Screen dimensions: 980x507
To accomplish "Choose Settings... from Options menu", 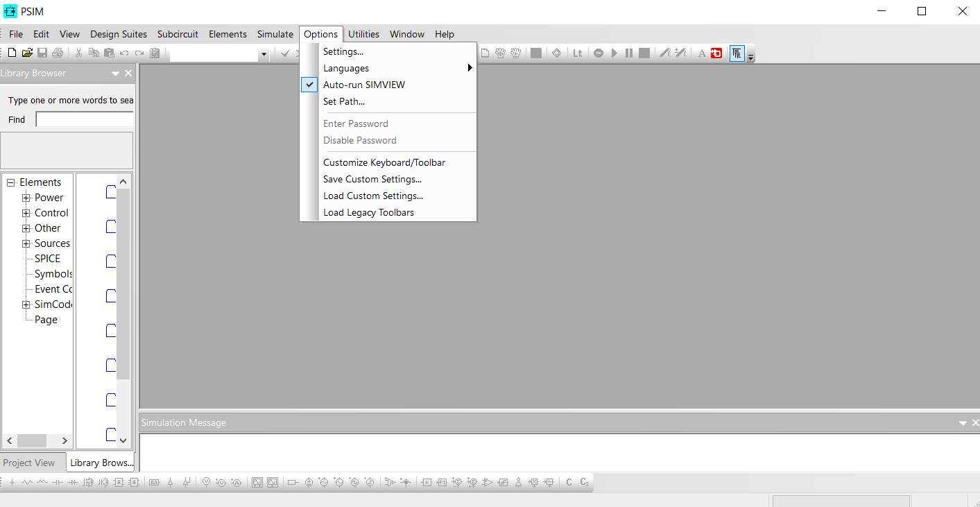I will tap(343, 51).
